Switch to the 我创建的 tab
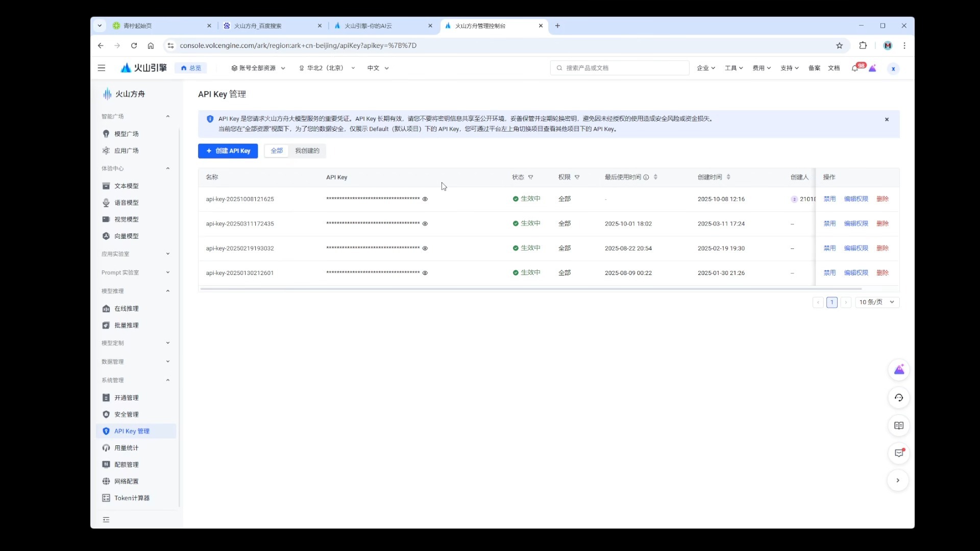Viewport: 980px width, 551px height. 307,151
